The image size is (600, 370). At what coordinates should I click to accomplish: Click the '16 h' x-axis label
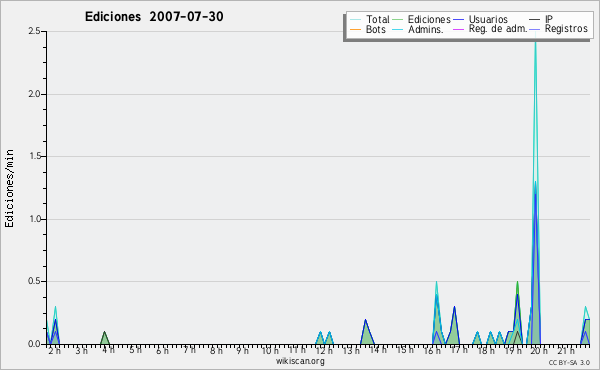pos(432,350)
